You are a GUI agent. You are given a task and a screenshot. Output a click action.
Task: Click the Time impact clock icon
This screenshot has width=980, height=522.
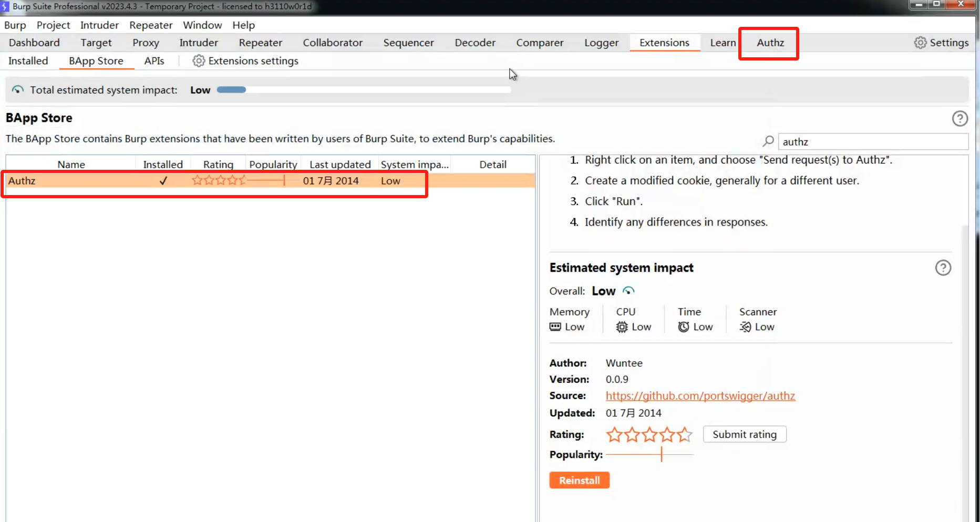683,327
